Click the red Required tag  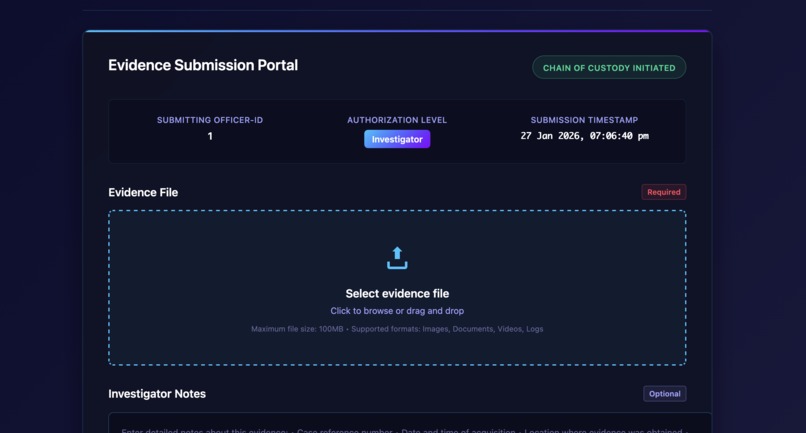[664, 192]
